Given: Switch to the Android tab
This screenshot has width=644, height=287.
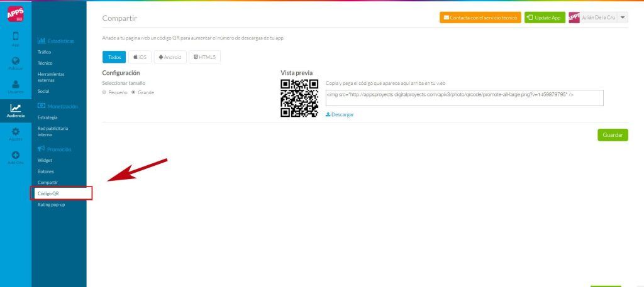Looking at the screenshot, I should (x=170, y=57).
